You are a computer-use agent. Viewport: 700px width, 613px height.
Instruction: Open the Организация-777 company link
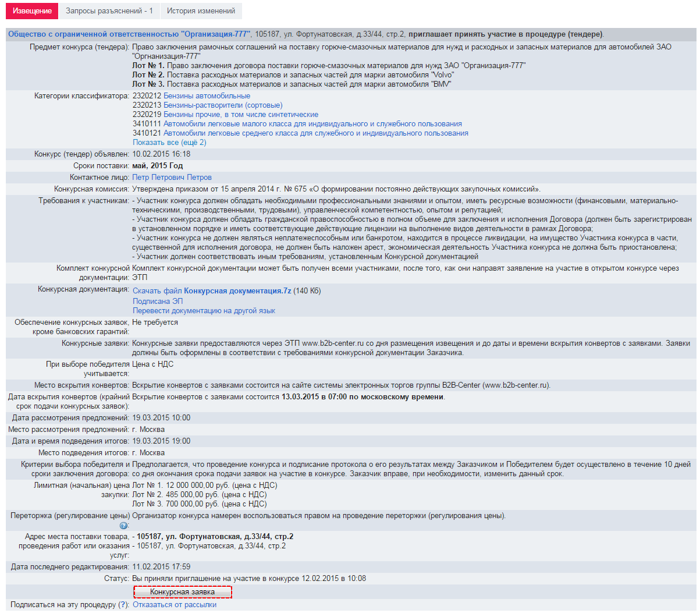129,34
